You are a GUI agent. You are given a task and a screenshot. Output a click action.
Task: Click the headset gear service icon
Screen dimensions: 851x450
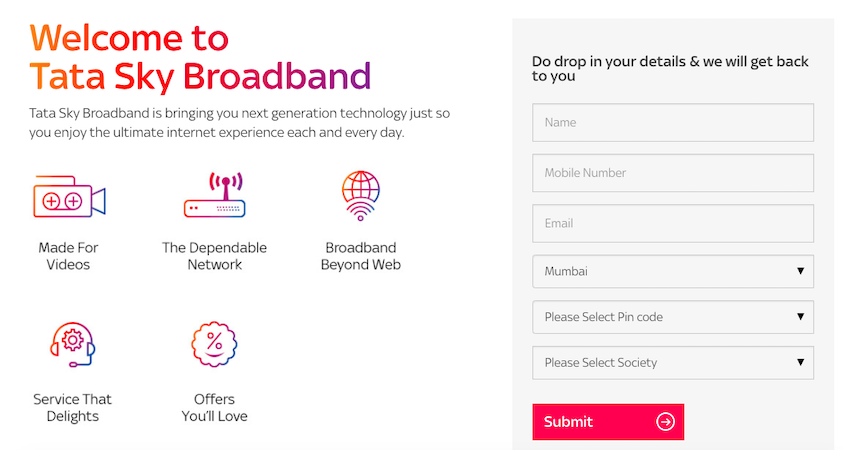tap(72, 345)
